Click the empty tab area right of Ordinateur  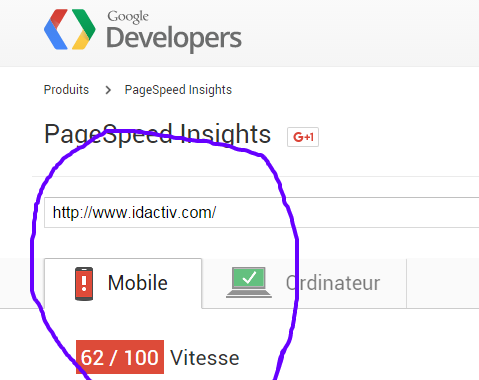click(x=443, y=283)
